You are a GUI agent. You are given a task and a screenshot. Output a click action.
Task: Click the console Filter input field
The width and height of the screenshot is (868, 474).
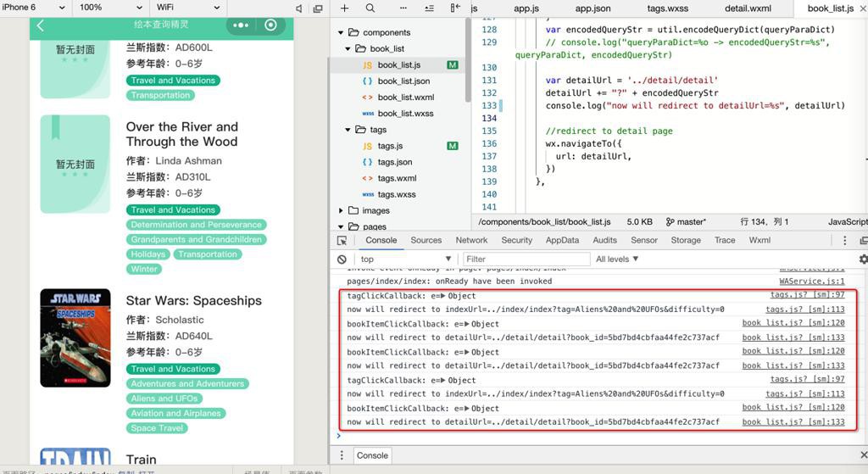tap(526, 259)
